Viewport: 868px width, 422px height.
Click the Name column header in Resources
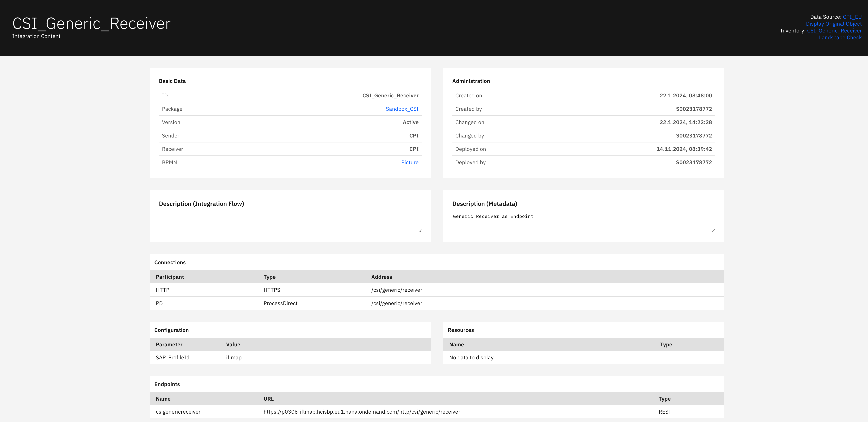click(x=457, y=344)
